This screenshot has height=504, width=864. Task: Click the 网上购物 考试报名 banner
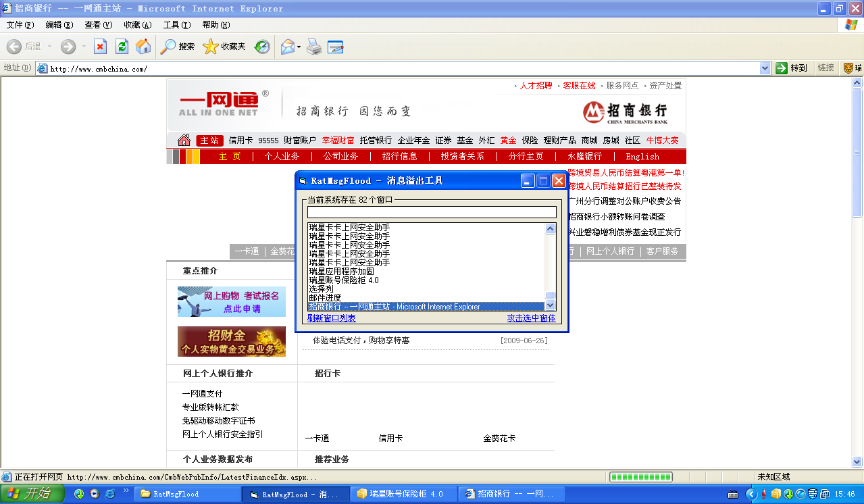click(x=232, y=301)
